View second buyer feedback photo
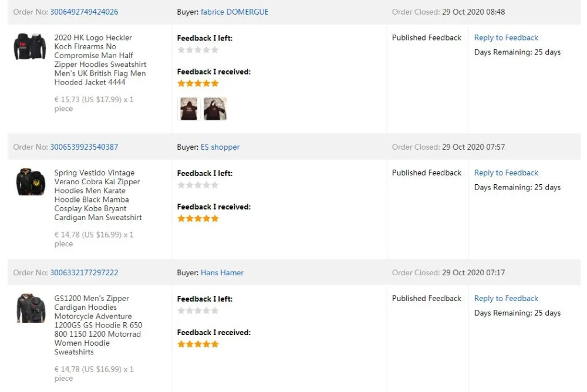587x392 pixels. coord(215,109)
